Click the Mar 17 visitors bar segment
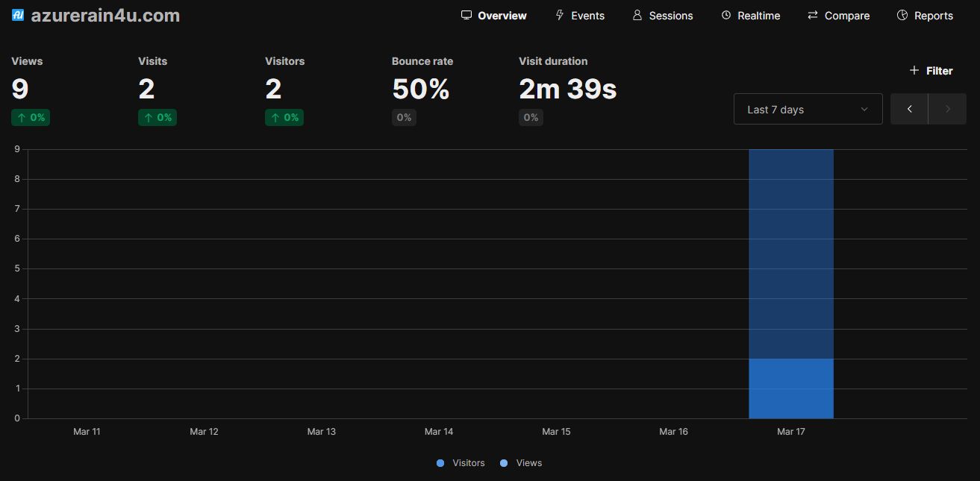 [791, 389]
